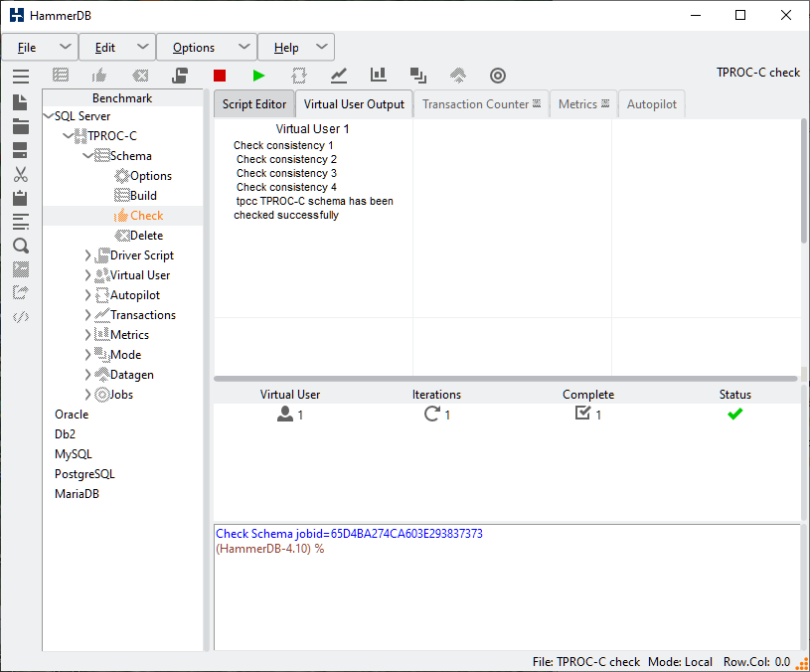Click the checkered test sidebar icon
The image size is (810, 672).
pos(21,269)
